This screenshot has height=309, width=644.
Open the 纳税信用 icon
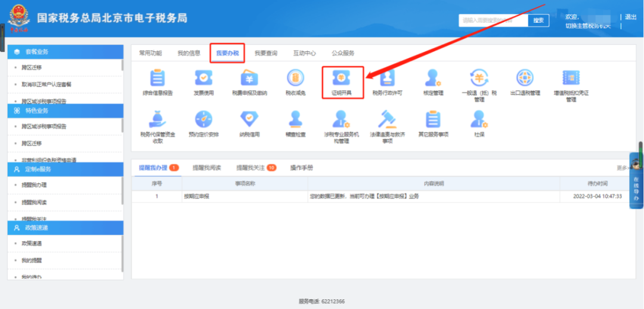[x=249, y=119]
